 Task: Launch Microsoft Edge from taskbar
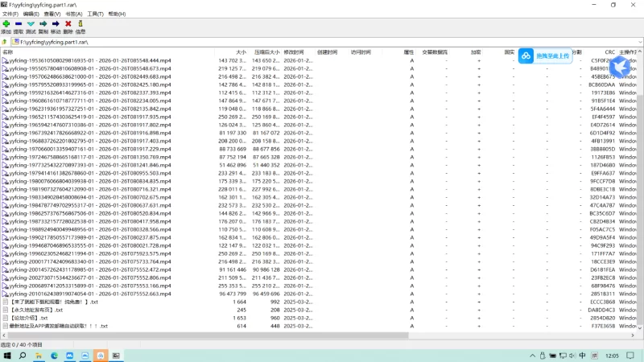click(54, 356)
